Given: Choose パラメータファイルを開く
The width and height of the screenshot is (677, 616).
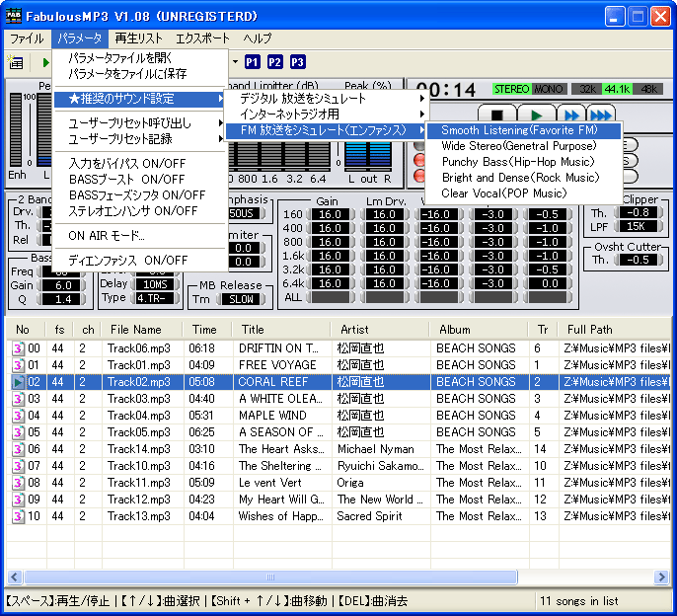Looking at the screenshot, I should pos(140,58).
